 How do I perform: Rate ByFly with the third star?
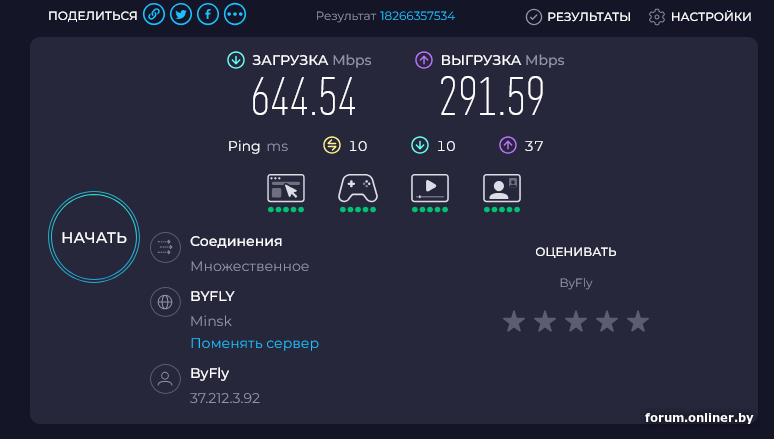coord(576,321)
